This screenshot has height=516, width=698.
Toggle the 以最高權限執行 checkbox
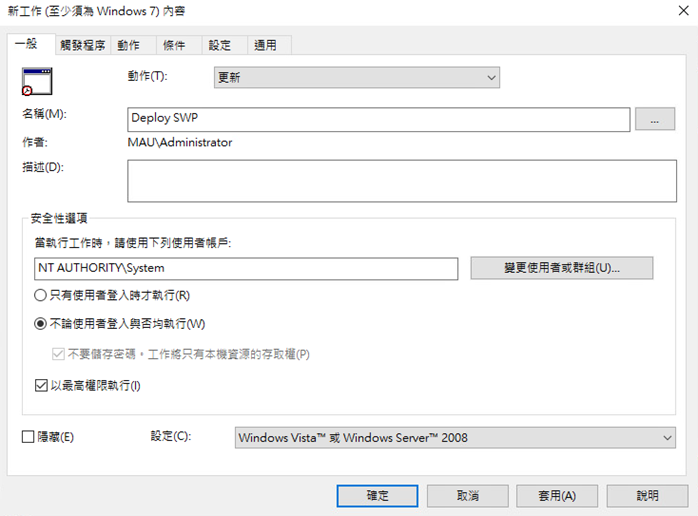tap(40, 386)
